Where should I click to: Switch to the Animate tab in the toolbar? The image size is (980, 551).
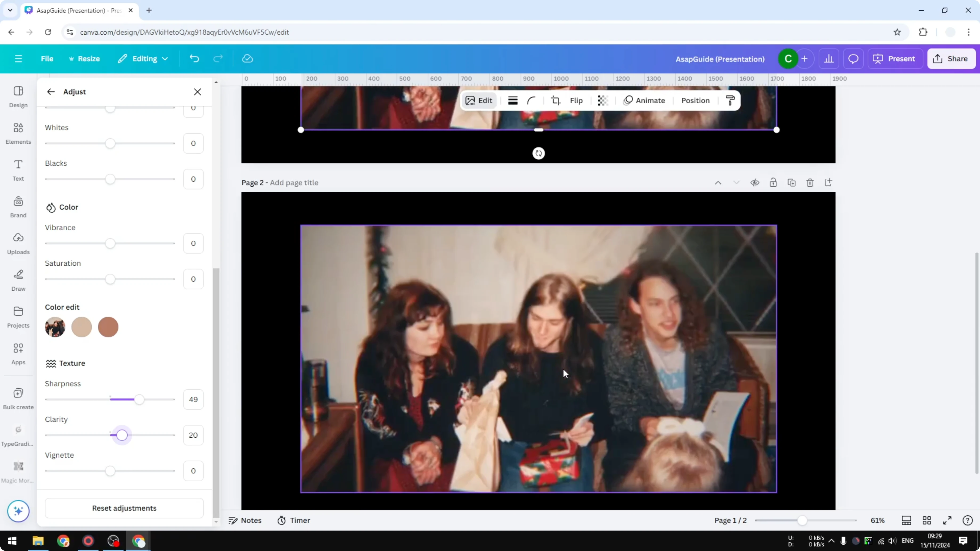point(644,100)
